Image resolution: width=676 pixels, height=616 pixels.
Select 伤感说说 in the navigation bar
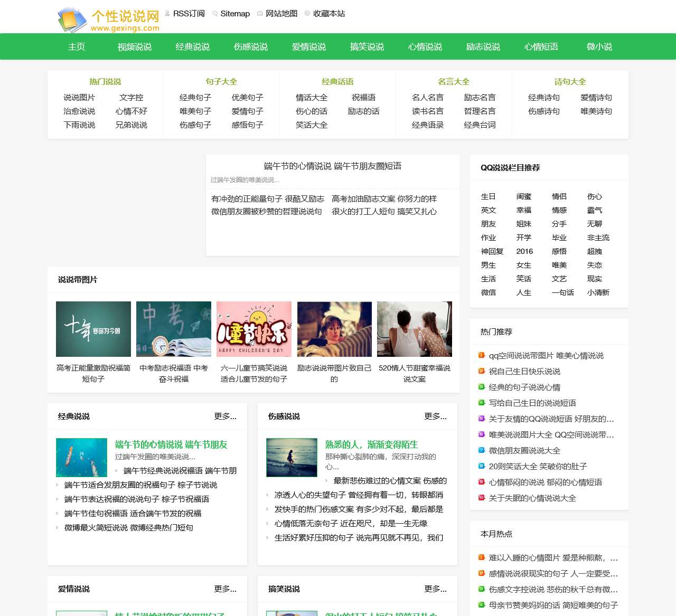click(x=251, y=46)
